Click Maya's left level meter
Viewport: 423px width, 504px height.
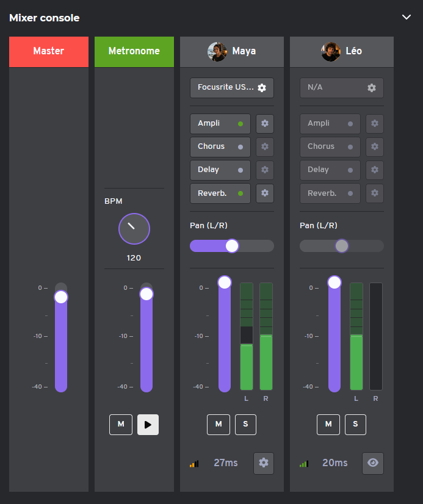pyautogui.click(x=247, y=336)
